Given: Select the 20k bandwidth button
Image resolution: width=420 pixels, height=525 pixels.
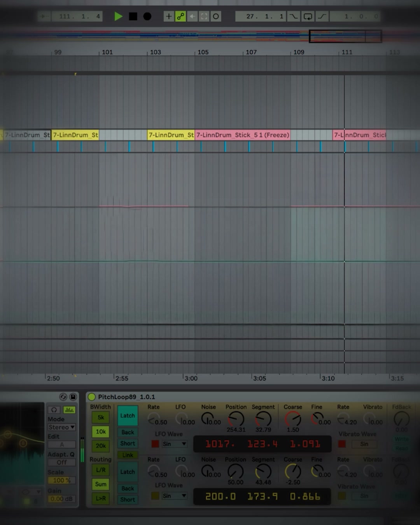Looking at the screenshot, I should 101,446.
